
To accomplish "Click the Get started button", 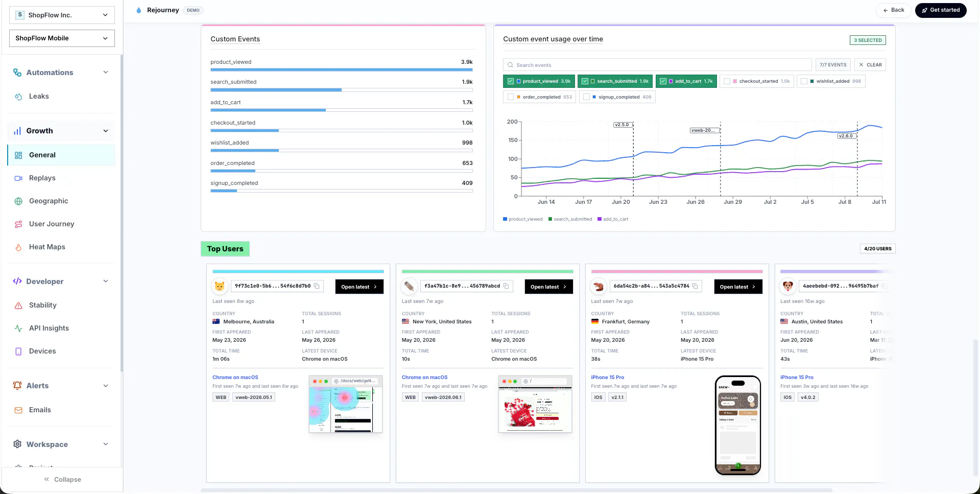I will coord(941,10).
